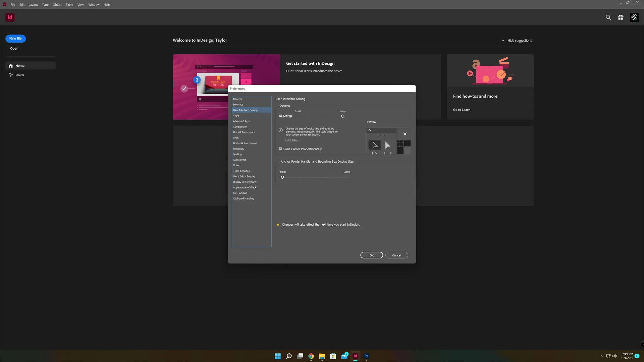Click the account profile avatar icon
The width and height of the screenshot is (644, 362).
tap(634, 17)
